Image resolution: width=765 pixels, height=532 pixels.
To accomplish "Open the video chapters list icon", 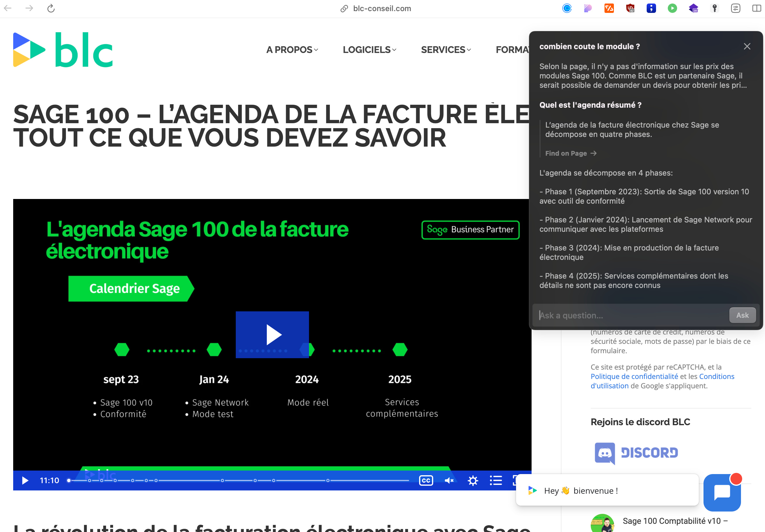I will coord(496,480).
